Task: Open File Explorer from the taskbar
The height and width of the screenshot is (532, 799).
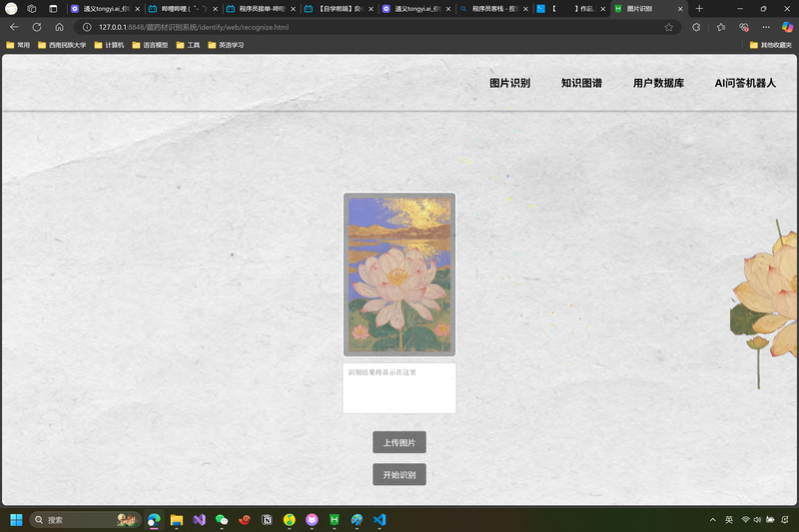Action: 177,520
